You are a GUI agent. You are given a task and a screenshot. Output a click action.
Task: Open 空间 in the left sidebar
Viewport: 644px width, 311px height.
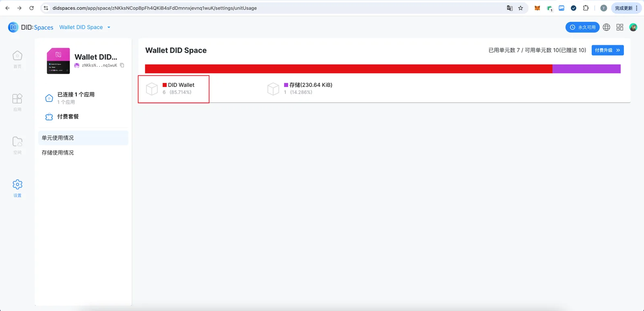click(17, 145)
